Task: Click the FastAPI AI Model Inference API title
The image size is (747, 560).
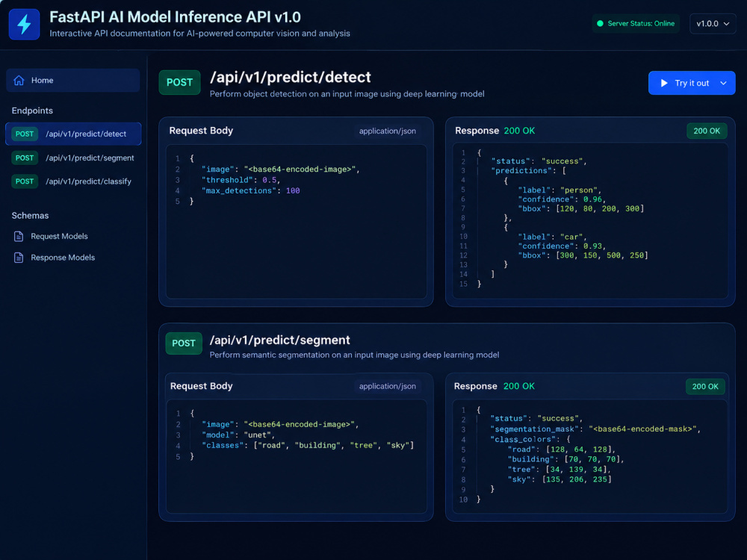Action: pyautogui.click(x=175, y=17)
